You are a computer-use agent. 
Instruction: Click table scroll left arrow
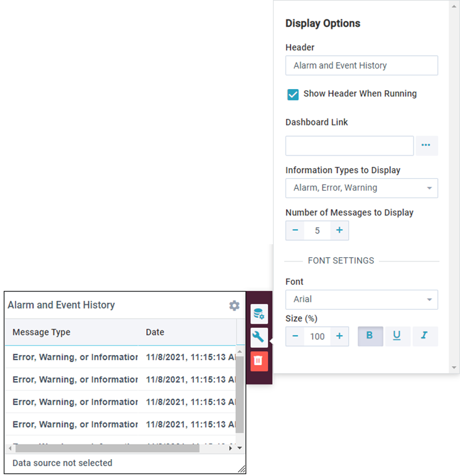point(10,448)
